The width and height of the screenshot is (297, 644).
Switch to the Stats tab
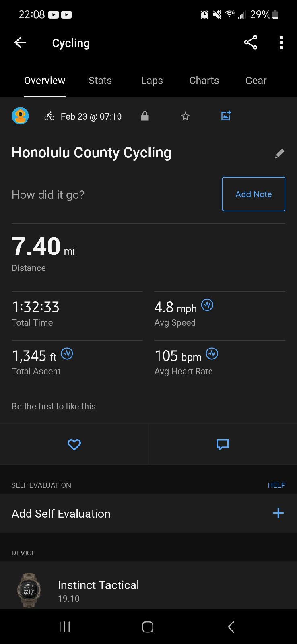(100, 80)
